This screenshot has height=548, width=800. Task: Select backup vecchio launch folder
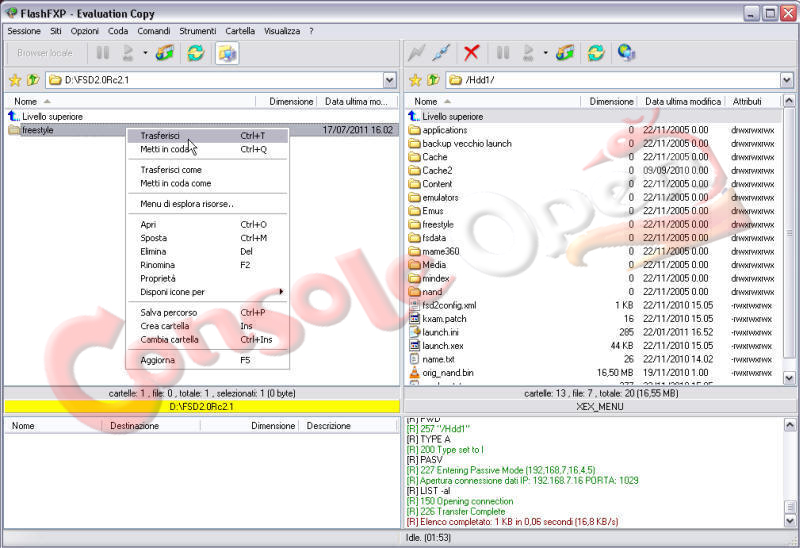(x=460, y=143)
